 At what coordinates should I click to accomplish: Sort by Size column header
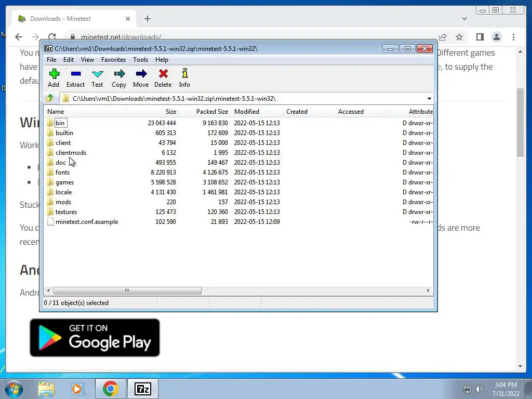tap(153, 111)
